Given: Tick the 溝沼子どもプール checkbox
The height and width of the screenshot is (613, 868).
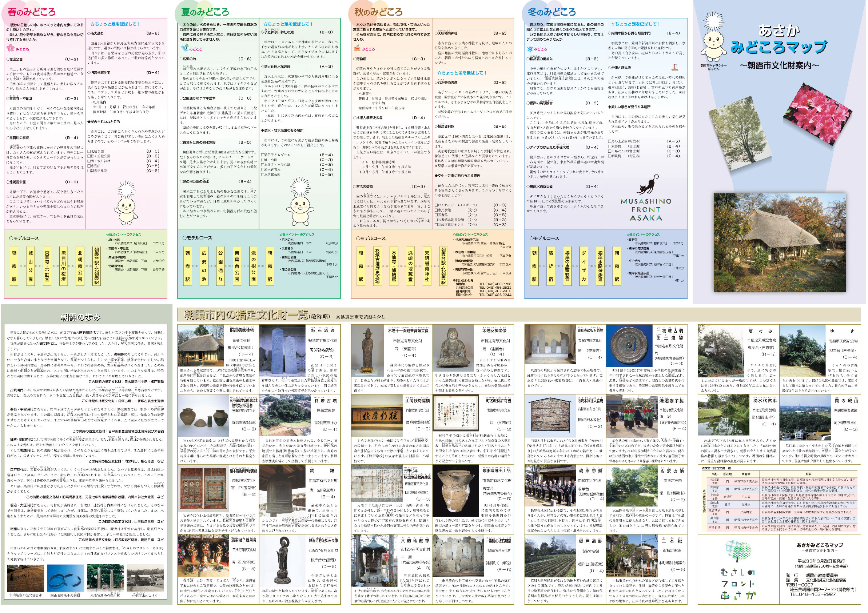Looking at the screenshot, I should [x=263, y=155].
